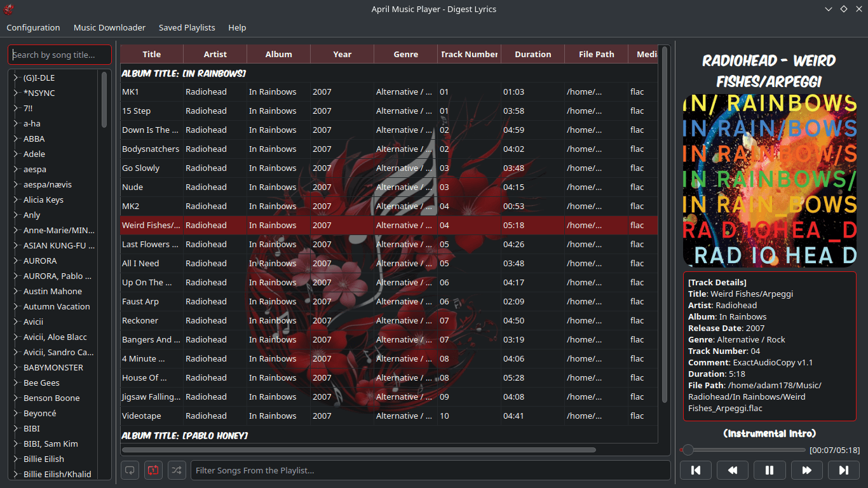868x488 pixels.
Task: Click the April Music Player rose logo
Action: pos(8,9)
